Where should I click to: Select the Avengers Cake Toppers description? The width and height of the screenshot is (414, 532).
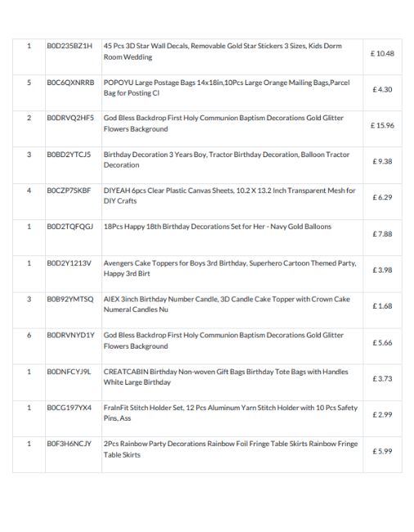coord(230,268)
